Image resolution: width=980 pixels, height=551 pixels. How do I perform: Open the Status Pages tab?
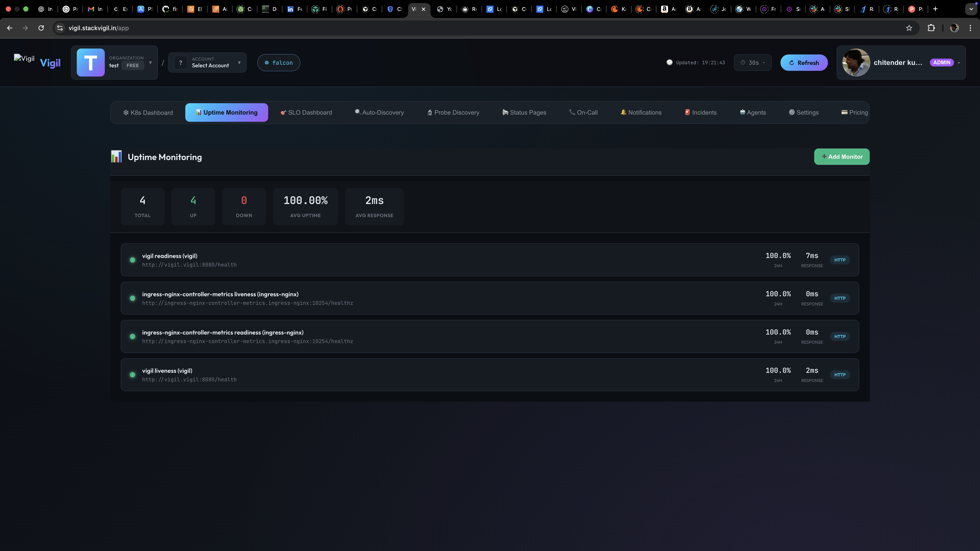pyautogui.click(x=524, y=112)
